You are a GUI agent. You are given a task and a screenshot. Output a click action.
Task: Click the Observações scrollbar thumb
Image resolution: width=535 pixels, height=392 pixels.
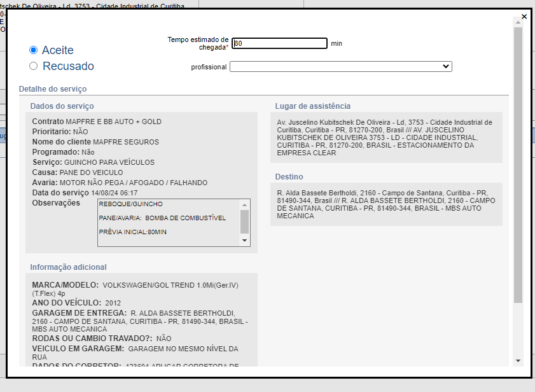pyautogui.click(x=244, y=221)
